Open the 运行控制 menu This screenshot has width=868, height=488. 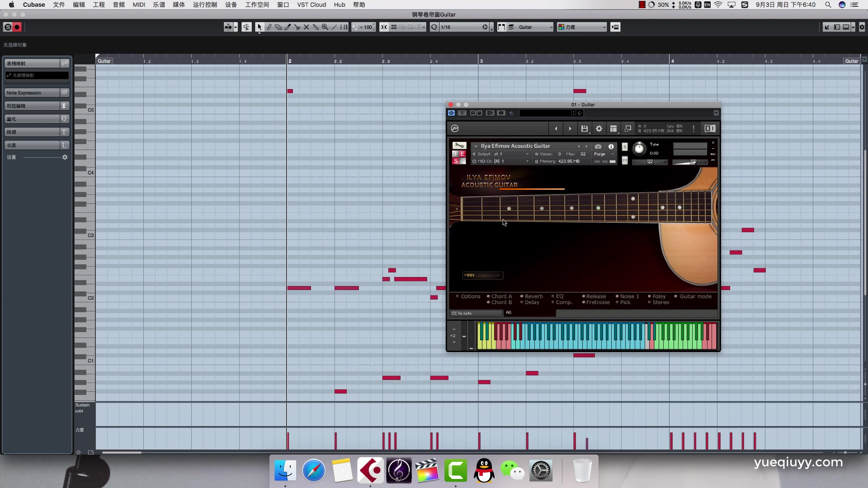205,5
